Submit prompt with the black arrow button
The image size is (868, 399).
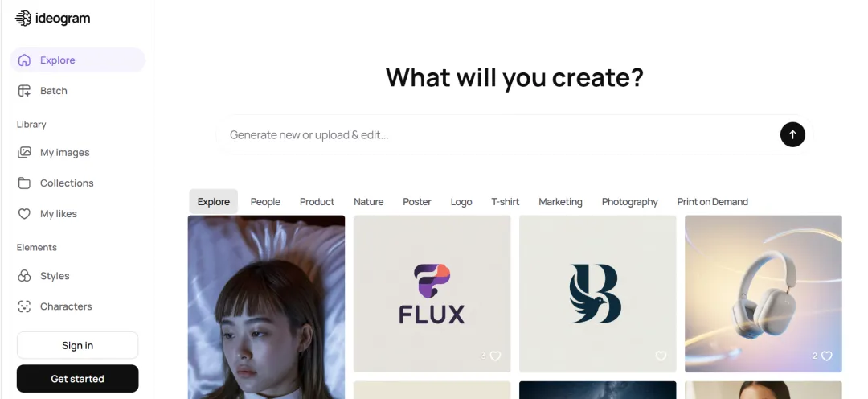coord(792,134)
